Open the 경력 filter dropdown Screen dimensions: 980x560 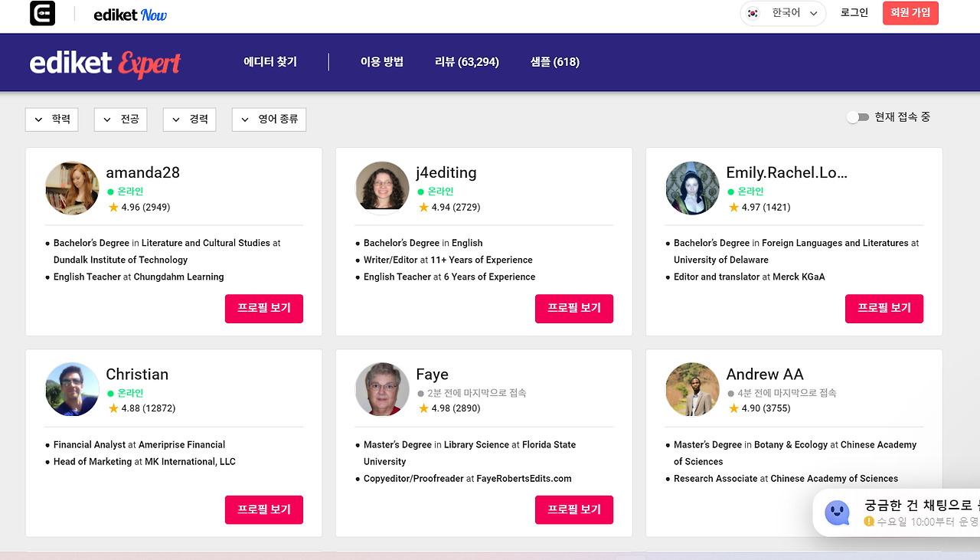(x=189, y=119)
